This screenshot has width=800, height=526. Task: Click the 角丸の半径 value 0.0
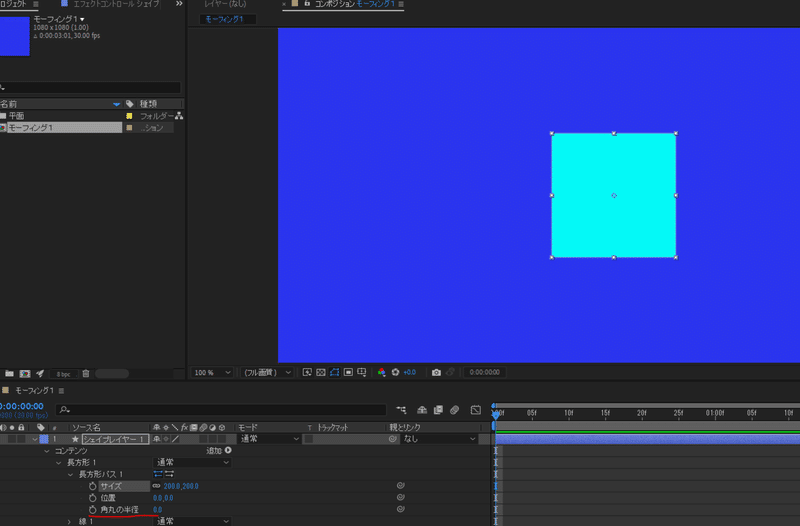158,510
